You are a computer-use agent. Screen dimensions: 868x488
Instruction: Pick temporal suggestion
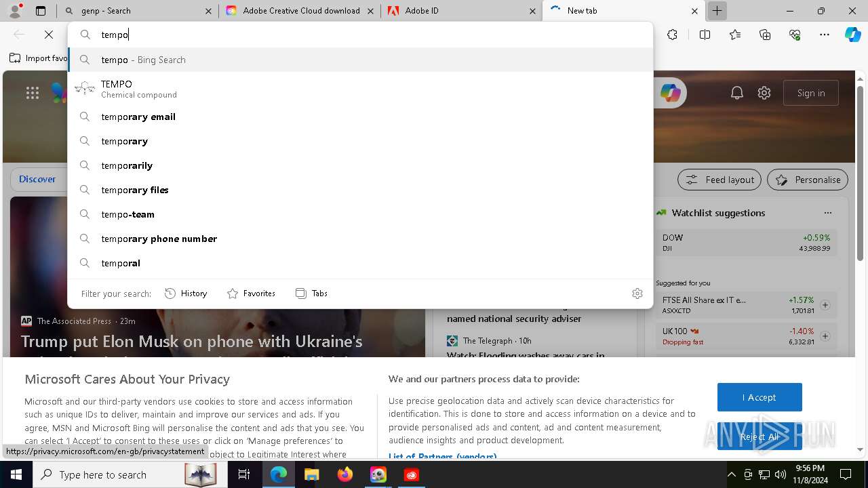tap(360, 263)
